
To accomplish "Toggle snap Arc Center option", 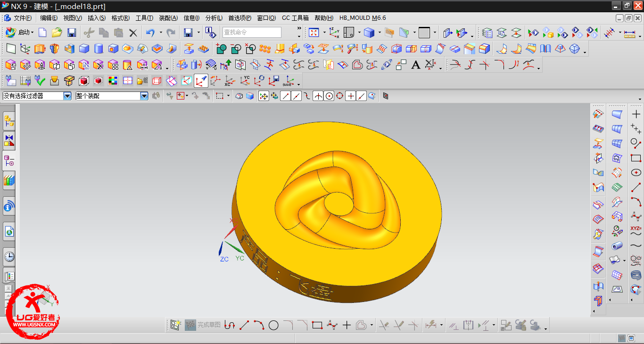I will coord(329,96).
